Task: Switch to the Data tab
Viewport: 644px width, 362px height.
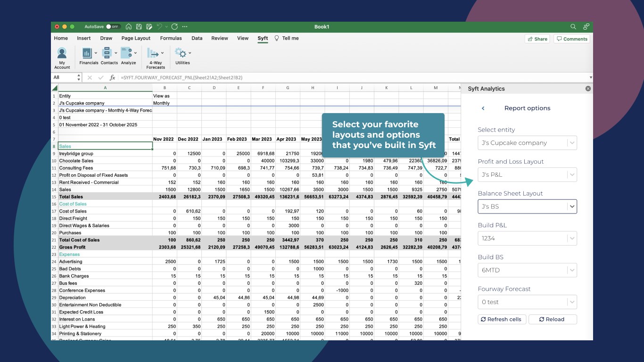Action: 197,39
